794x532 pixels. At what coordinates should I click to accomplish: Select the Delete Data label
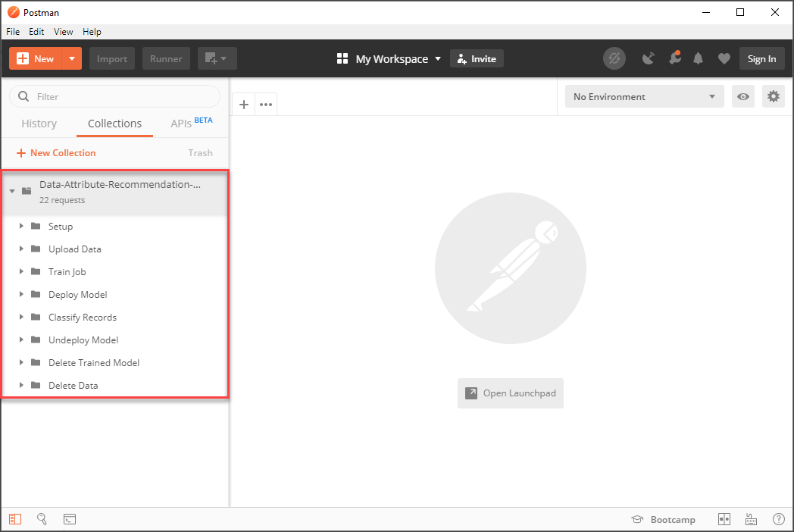coord(73,386)
